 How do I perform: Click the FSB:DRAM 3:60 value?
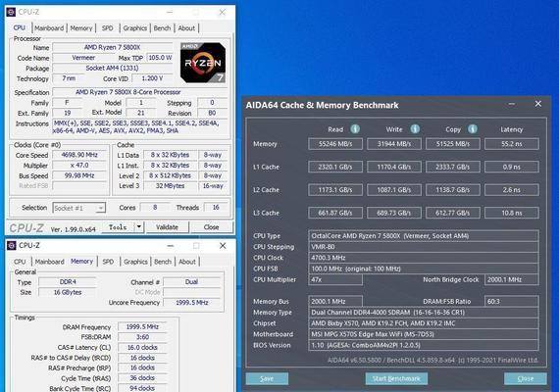click(x=142, y=337)
